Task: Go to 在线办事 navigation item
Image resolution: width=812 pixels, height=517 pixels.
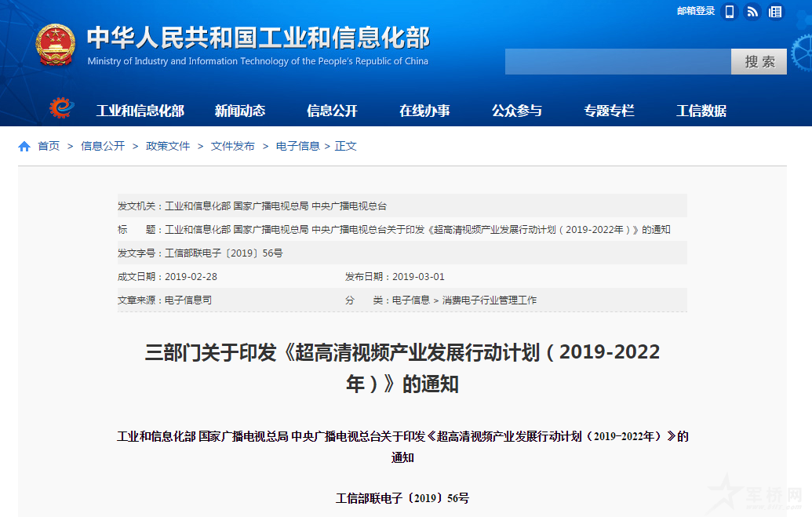Action: pos(424,111)
